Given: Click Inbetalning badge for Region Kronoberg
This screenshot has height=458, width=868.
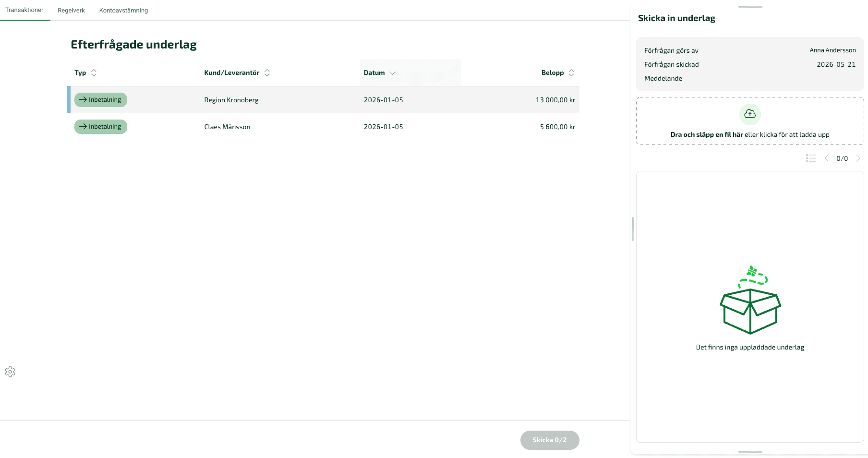Looking at the screenshot, I should click(101, 100).
